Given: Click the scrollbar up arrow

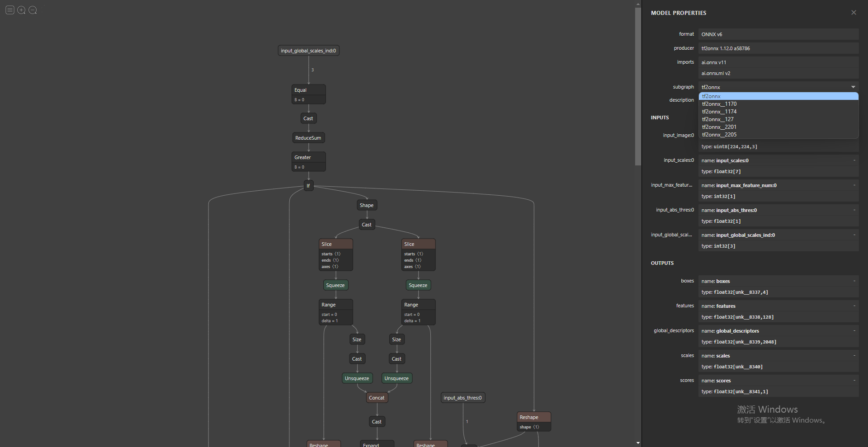Looking at the screenshot, I should [x=638, y=4].
